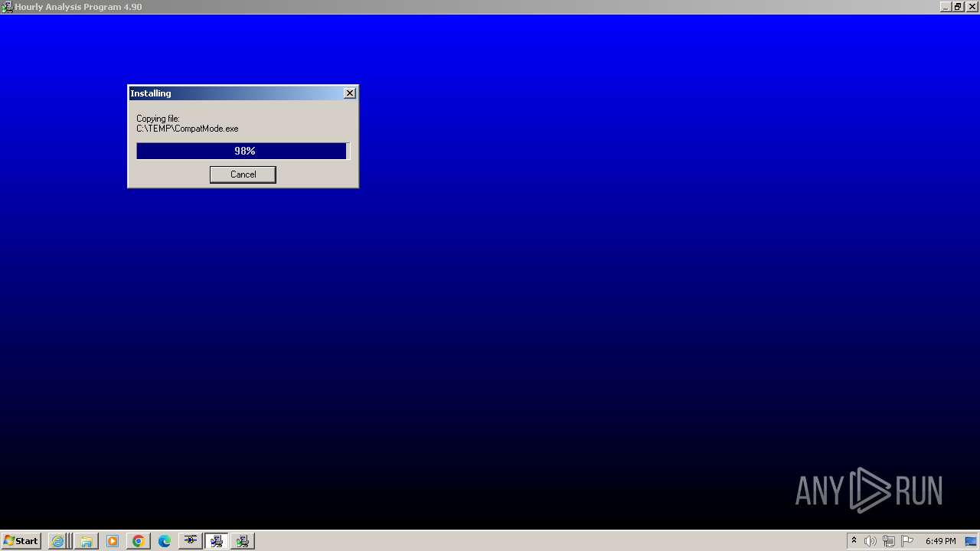Click the 98% installation progress bar
This screenshot has width=980, height=551.
(x=243, y=151)
